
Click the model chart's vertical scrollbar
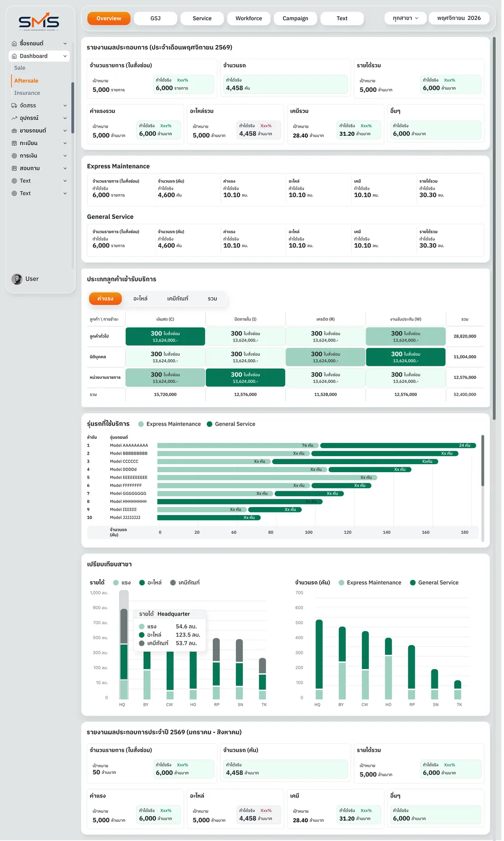click(482, 461)
